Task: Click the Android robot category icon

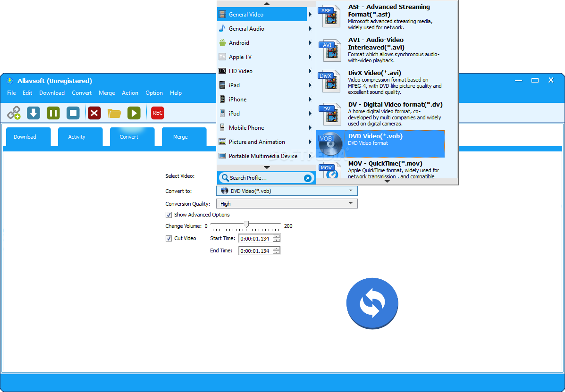Action: (x=222, y=43)
